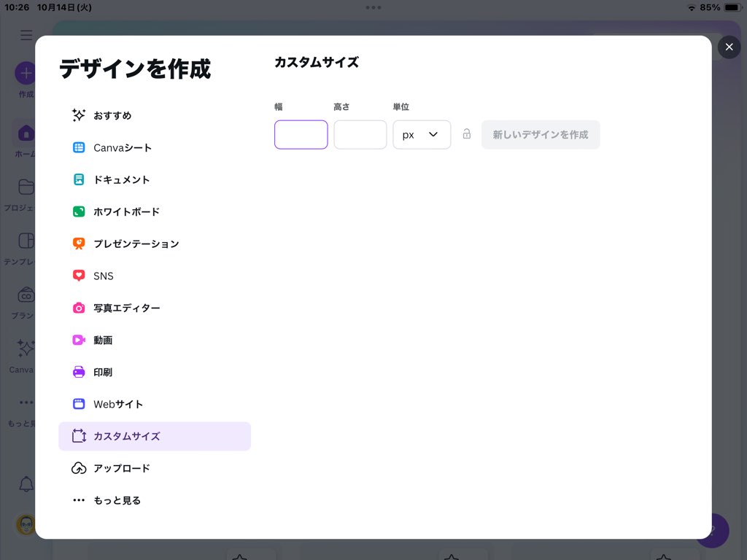Focus the 高さ height input field
Screen dimensions: 747x560
tap(360, 135)
